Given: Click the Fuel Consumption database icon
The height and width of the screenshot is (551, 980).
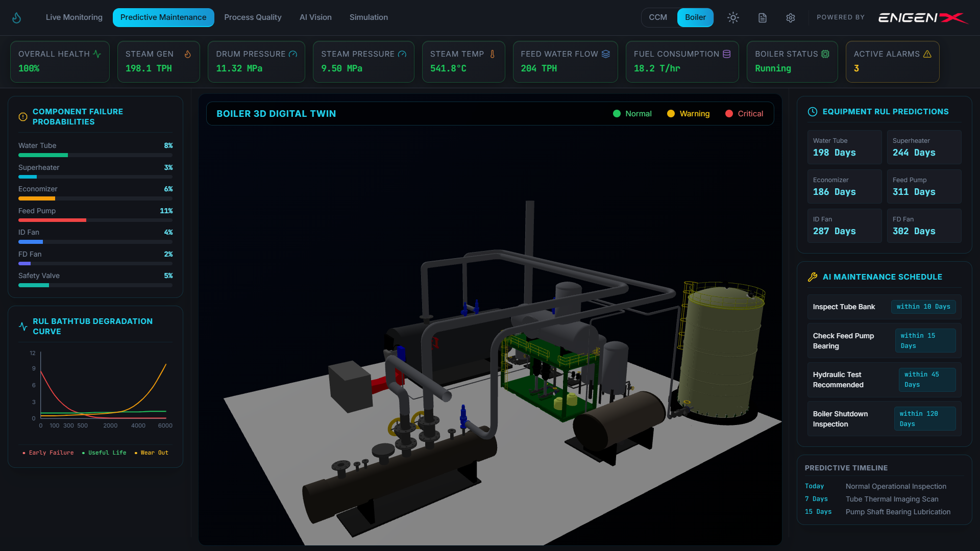Looking at the screenshot, I should (x=727, y=54).
